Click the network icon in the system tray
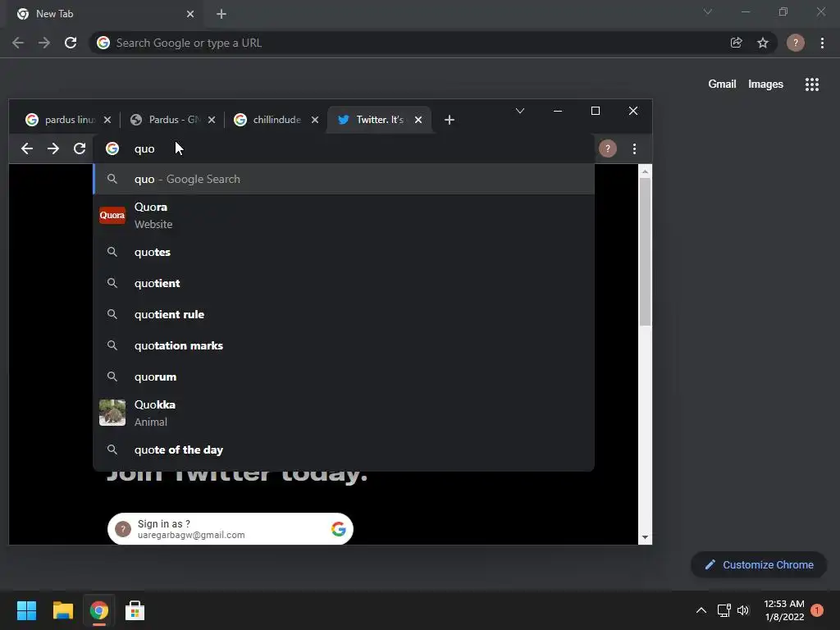The height and width of the screenshot is (630, 840). pos(724,610)
